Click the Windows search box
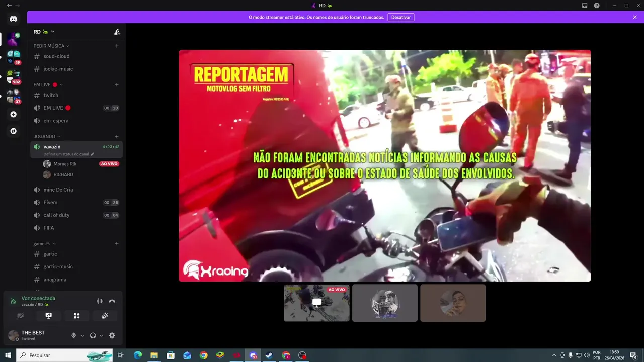Viewport: 644px width, 362px height. [x=64, y=355]
